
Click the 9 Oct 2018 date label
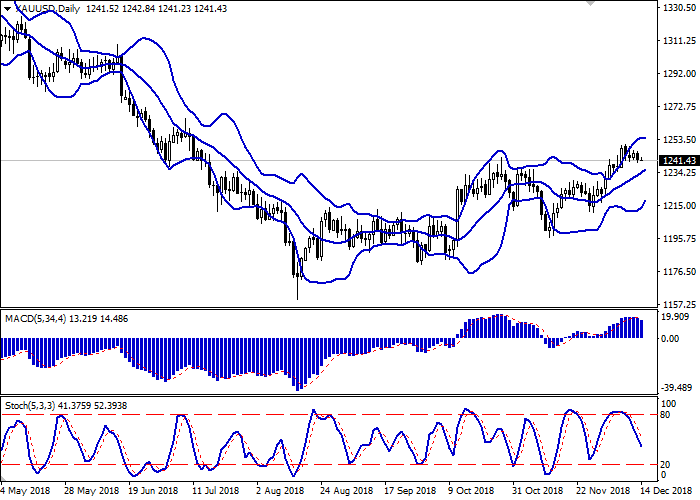(470, 491)
